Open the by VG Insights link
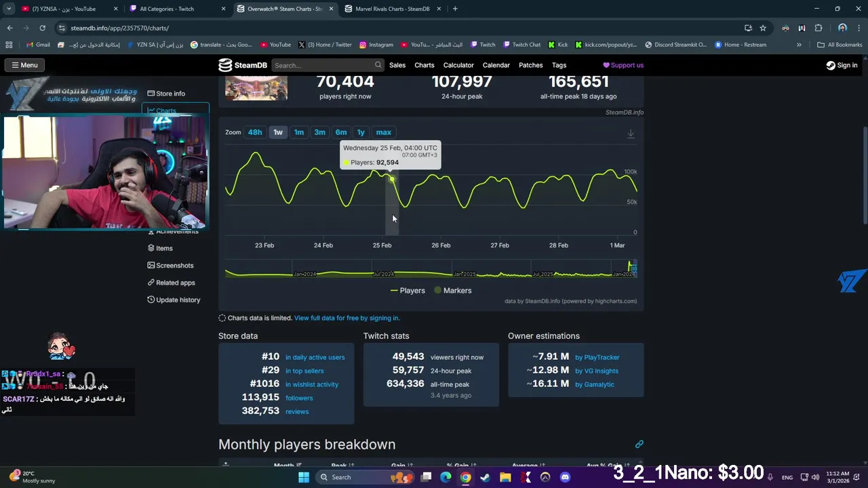 [x=597, y=371]
